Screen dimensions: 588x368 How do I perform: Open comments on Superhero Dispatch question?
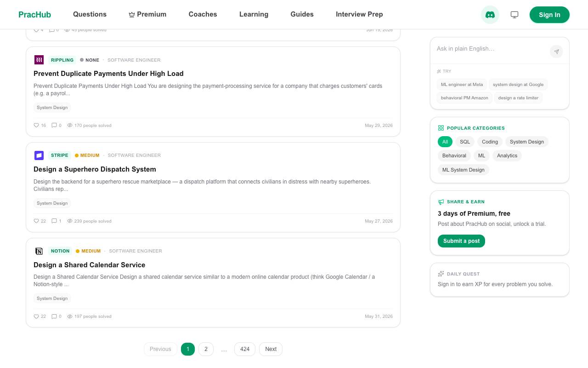54,221
